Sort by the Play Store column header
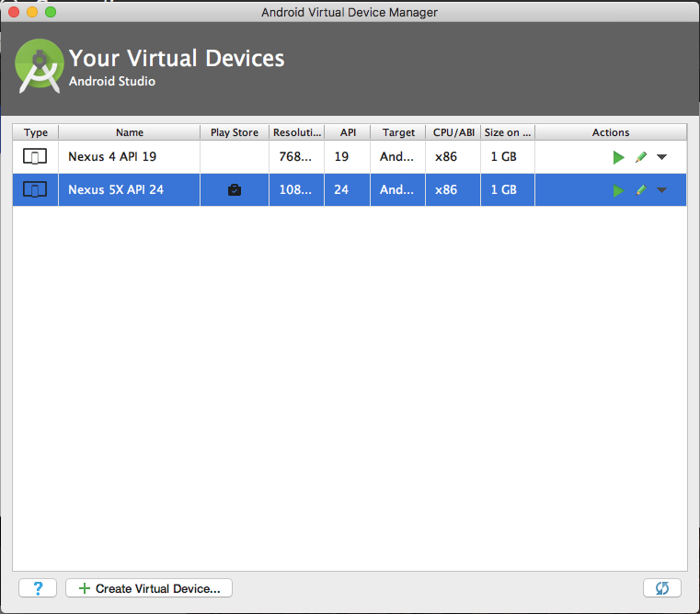This screenshot has height=614, width=700. tap(235, 132)
